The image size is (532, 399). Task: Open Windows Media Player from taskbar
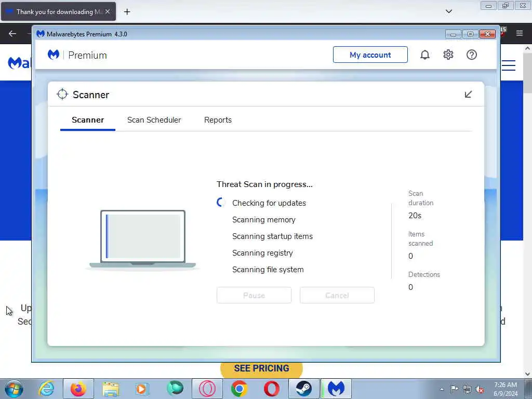coord(141,389)
